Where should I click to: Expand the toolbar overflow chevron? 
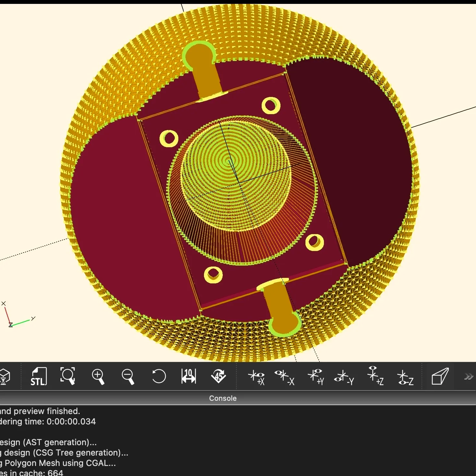pyautogui.click(x=469, y=376)
